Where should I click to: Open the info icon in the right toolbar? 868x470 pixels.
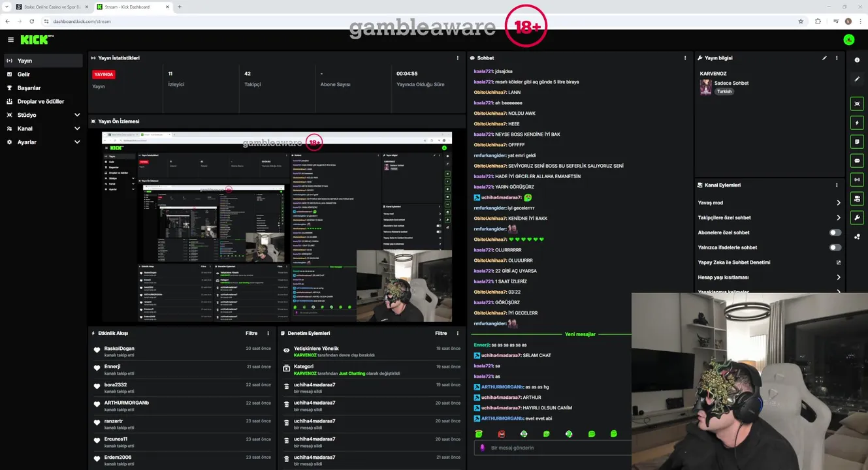coord(857,60)
